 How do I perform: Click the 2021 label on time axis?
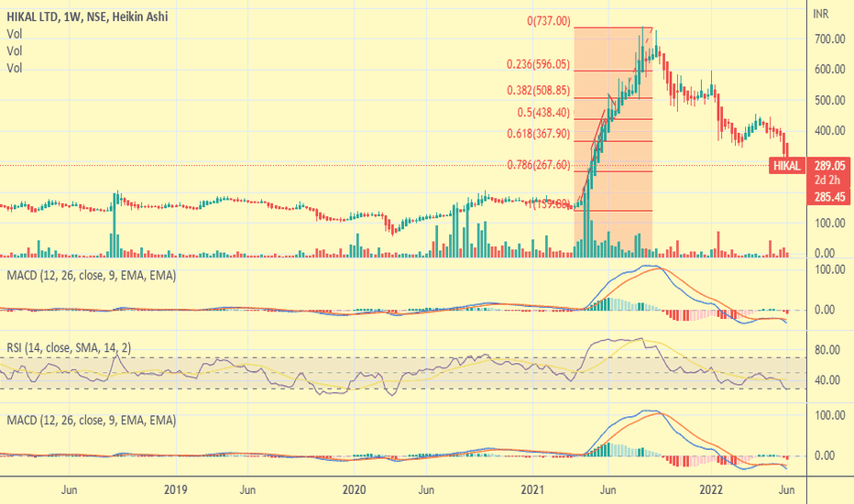[x=532, y=490]
